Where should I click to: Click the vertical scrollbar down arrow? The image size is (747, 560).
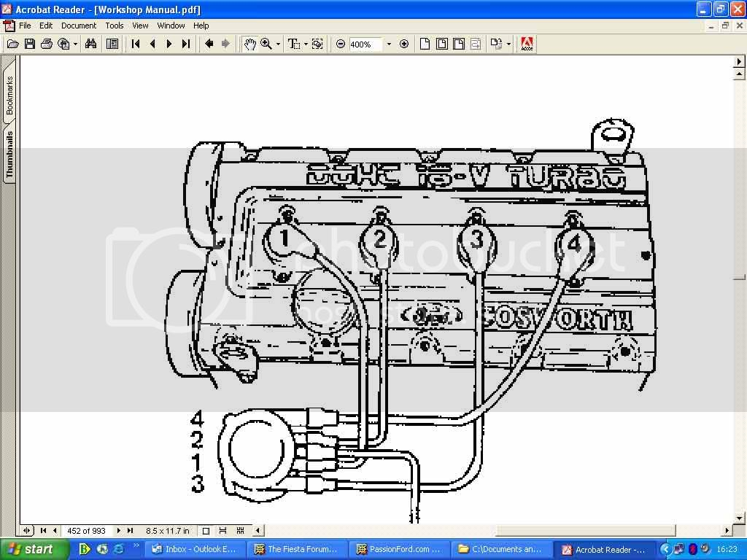(739, 518)
